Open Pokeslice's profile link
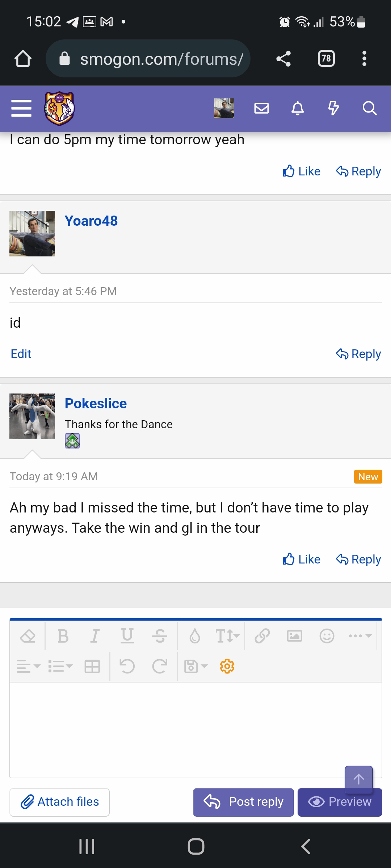 (x=96, y=404)
